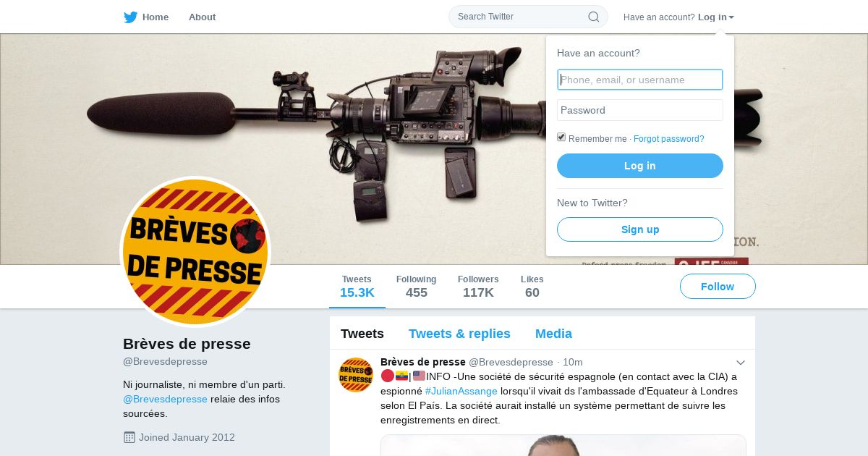Focus the Phone, email, or username field
The width and height of the screenshot is (868, 456).
click(640, 80)
